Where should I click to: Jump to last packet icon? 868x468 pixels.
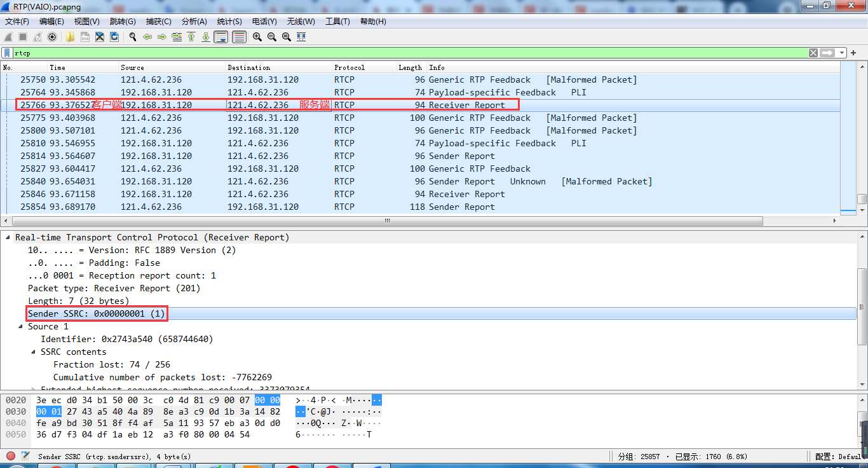[x=206, y=37]
